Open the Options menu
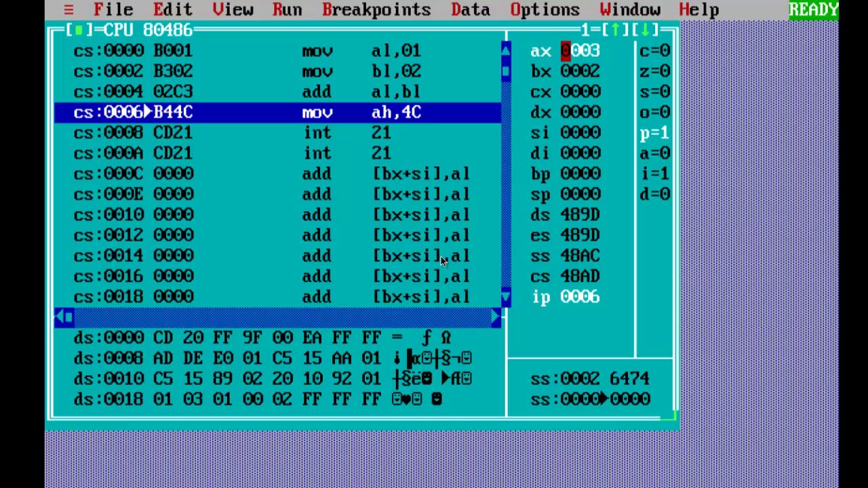The height and width of the screenshot is (488, 868). 545,9
